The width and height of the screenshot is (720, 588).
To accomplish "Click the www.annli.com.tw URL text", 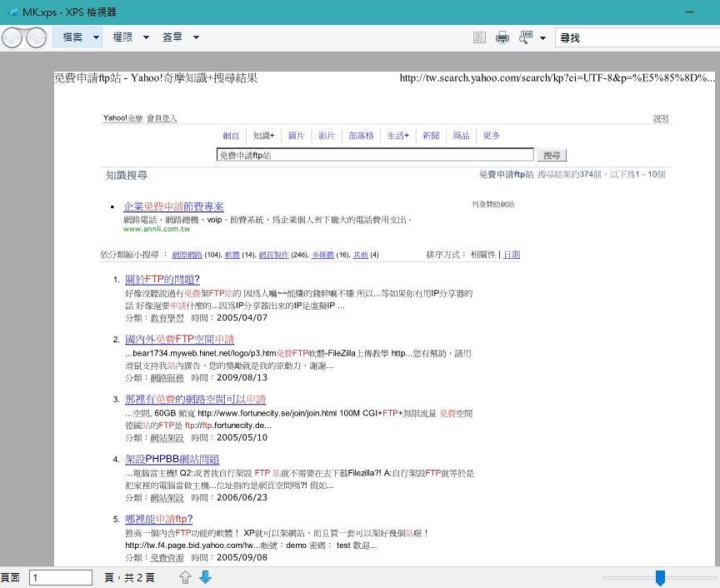I will 156,228.
